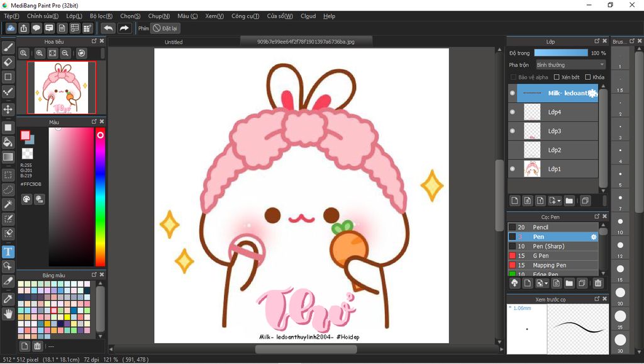This screenshot has width=644, height=364.
Task: Adjust the Độ trong opacity slider
Action: pyautogui.click(x=560, y=53)
